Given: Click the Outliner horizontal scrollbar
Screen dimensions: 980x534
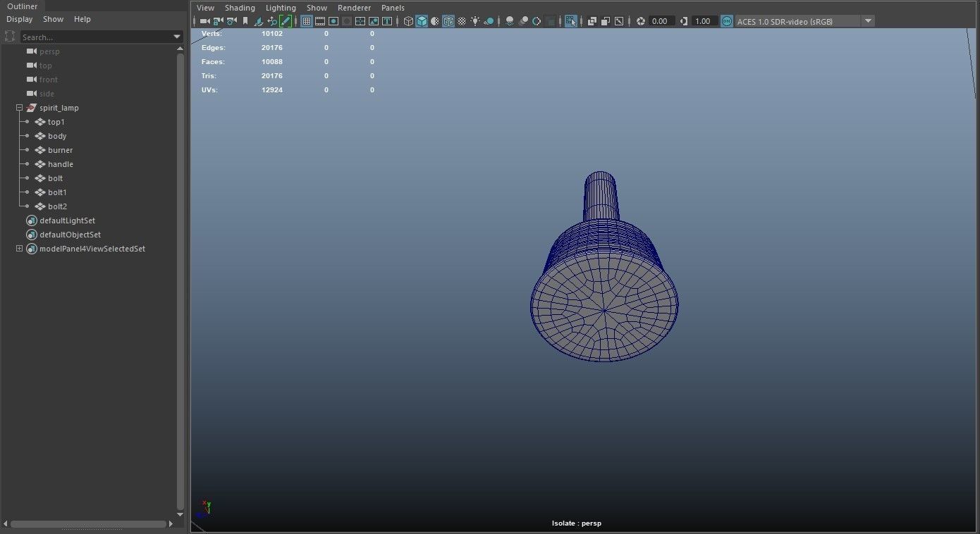Looking at the screenshot, I should click(88, 524).
